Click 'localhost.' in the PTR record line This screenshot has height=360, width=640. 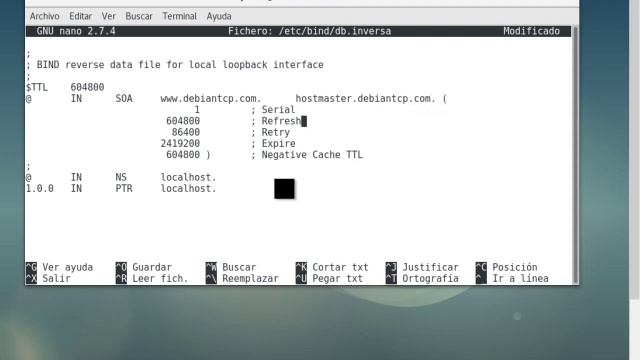point(188,189)
